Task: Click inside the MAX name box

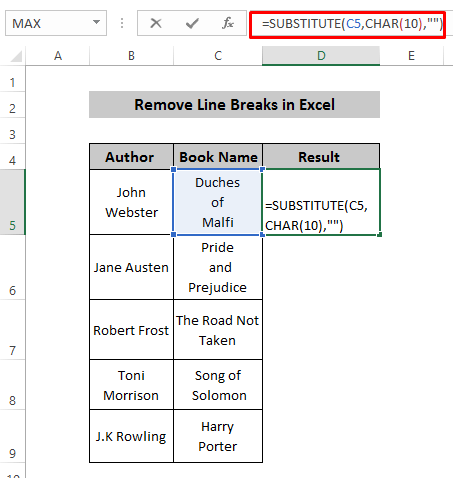Action: [x=48, y=23]
